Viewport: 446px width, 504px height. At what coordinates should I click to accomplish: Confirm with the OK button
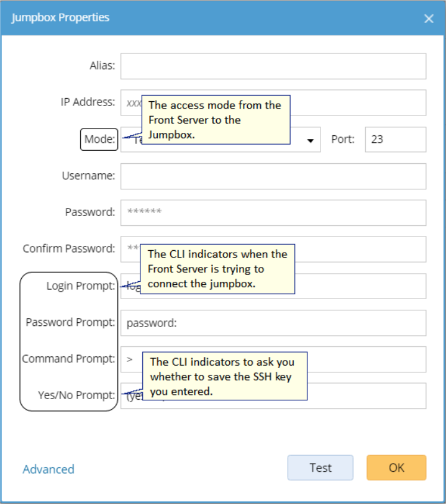click(396, 468)
